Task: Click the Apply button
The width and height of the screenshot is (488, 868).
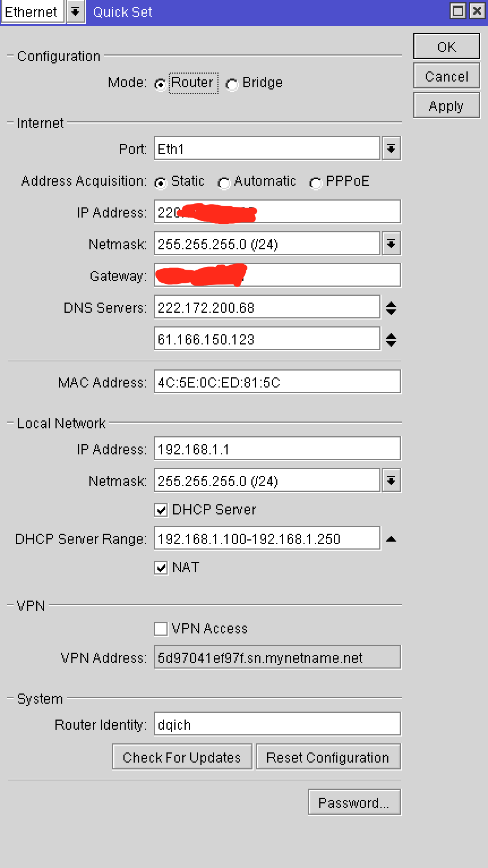Action: tap(447, 106)
